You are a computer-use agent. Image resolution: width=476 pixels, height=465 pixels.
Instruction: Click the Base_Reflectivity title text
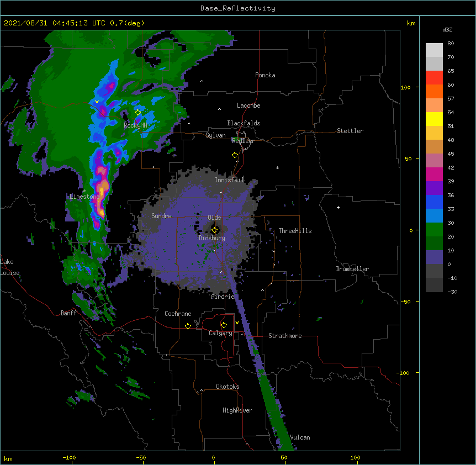click(237, 8)
